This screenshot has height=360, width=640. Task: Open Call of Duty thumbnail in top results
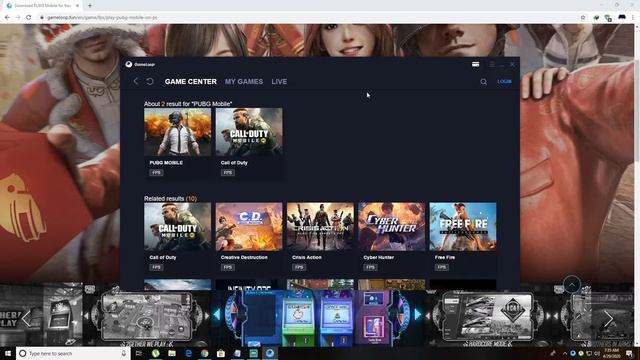249,132
